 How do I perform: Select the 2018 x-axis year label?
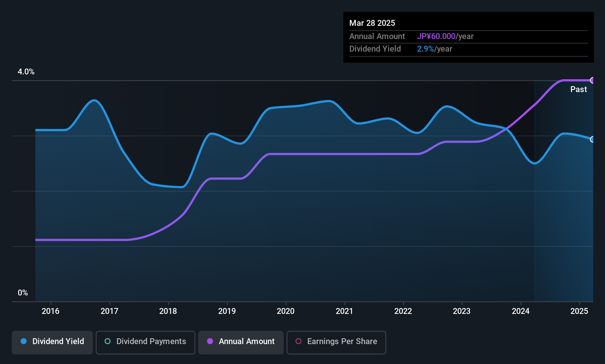coord(168,311)
